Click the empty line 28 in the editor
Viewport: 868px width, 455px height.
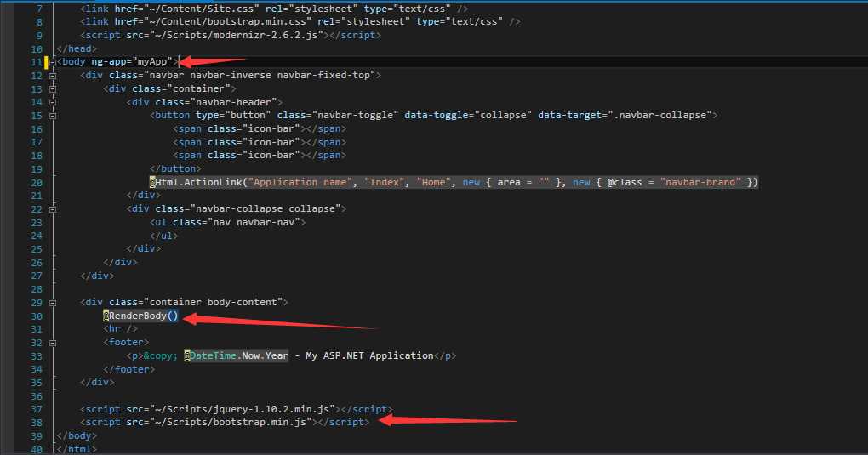tap(462, 289)
